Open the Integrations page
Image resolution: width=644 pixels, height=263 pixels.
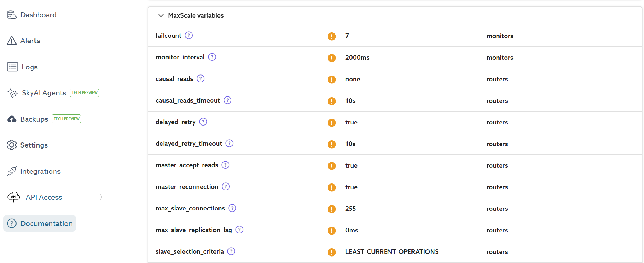point(40,171)
